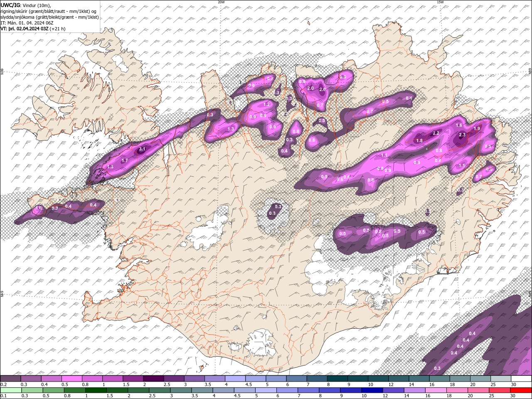Click the 0.2 label in the upper legend row
532x399 pixels.
(x=3, y=384)
